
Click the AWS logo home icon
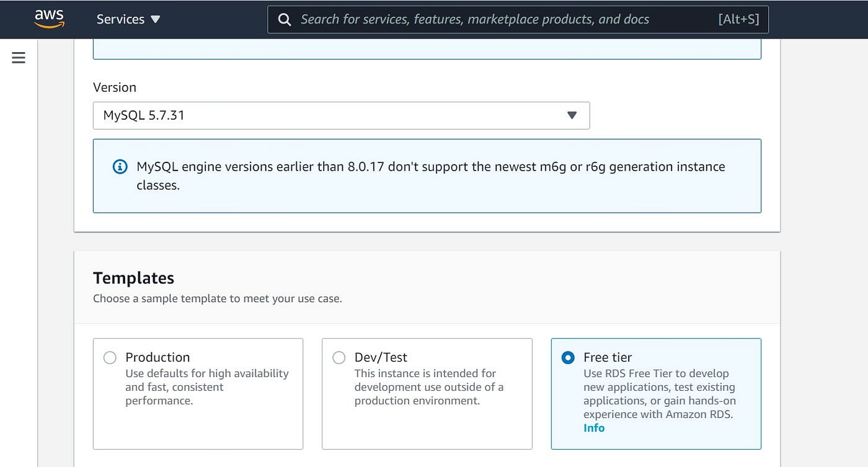coord(49,19)
